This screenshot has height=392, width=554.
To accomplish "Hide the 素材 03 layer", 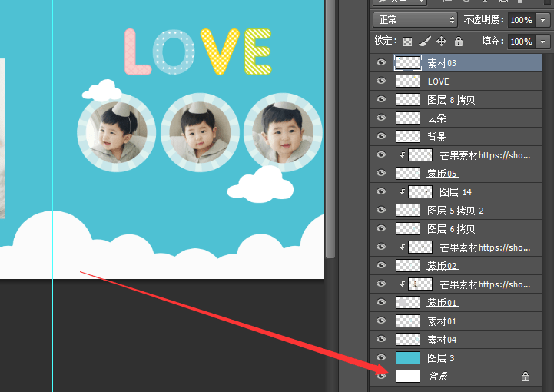I will pos(381,62).
